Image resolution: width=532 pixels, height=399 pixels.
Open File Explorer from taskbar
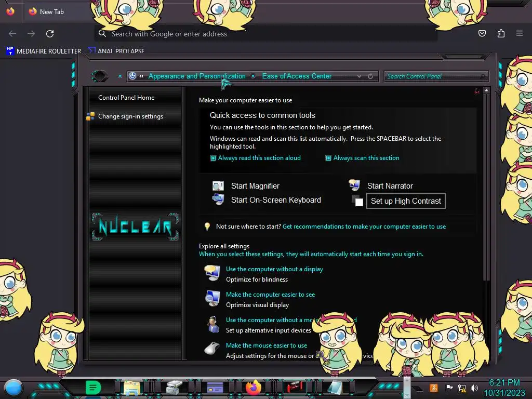pos(132,388)
